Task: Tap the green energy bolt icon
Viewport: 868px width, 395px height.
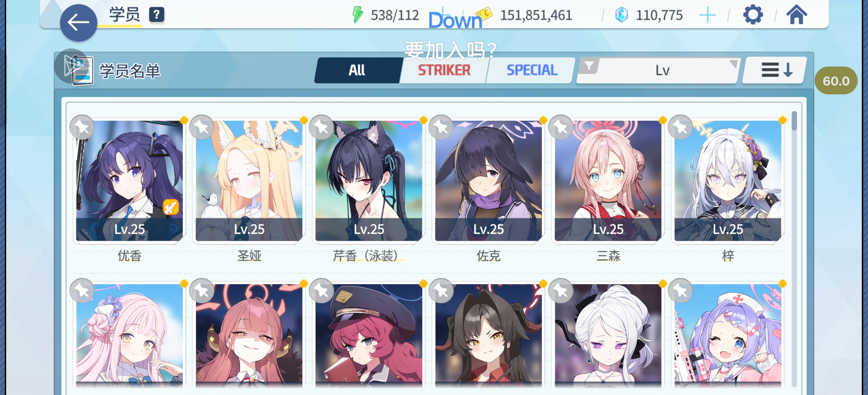Action: point(358,15)
